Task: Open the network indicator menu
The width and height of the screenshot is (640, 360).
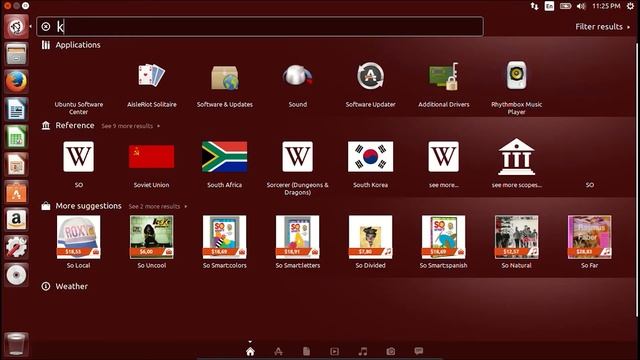Action: pos(534,6)
